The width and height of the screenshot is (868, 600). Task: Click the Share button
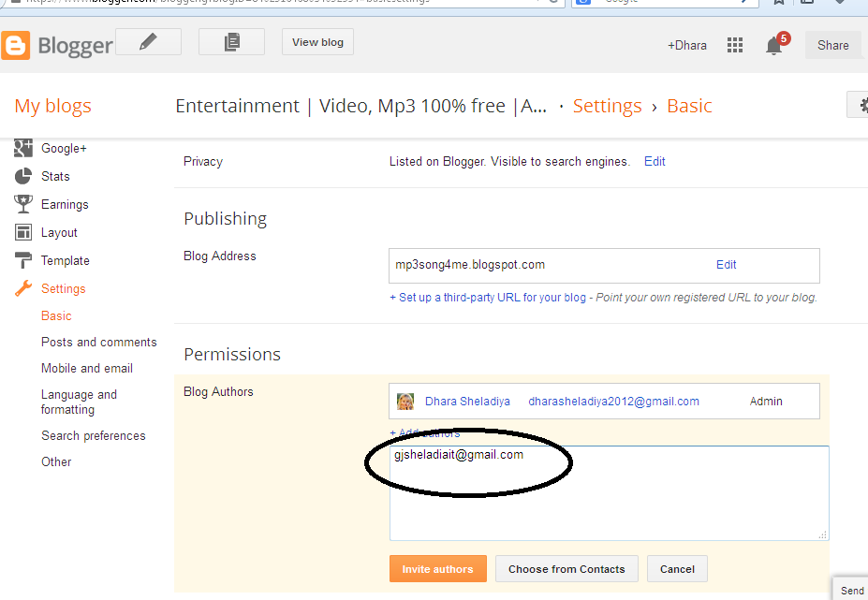833,45
